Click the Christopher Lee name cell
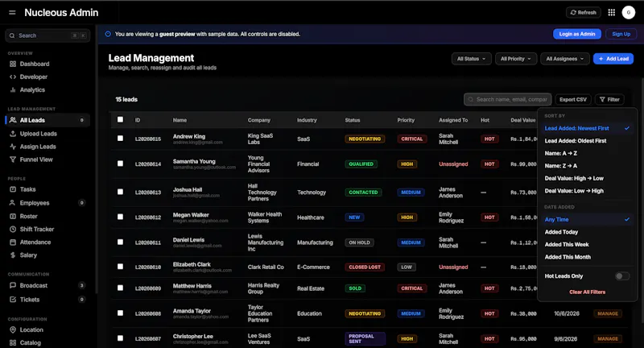 pos(192,337)
